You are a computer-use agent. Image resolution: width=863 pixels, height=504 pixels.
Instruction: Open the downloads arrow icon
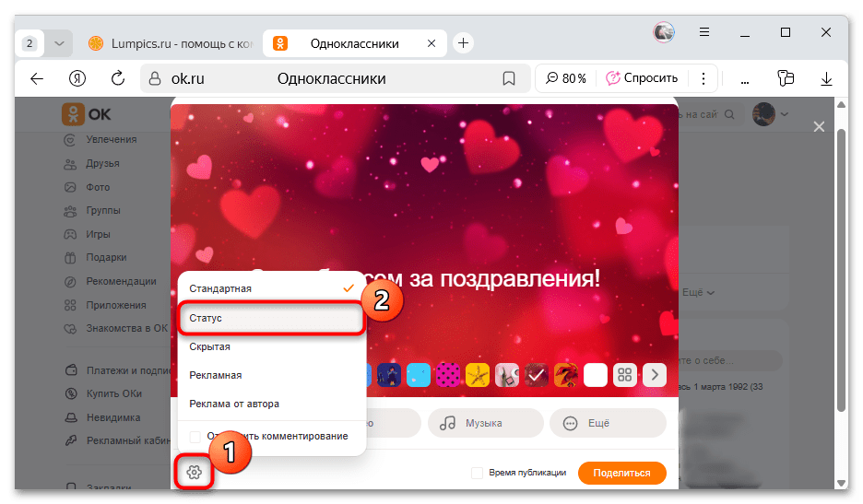pyautogui.click(x=826, y=79)
